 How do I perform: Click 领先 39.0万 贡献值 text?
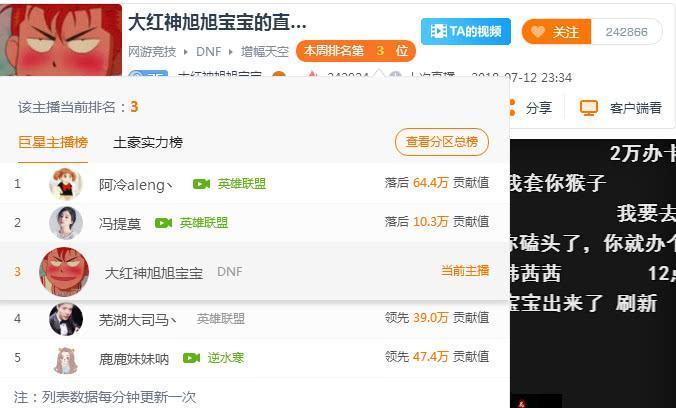coord(437,318)
